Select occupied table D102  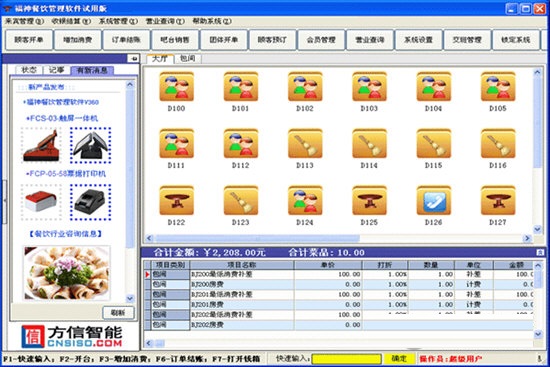point(305,86)
